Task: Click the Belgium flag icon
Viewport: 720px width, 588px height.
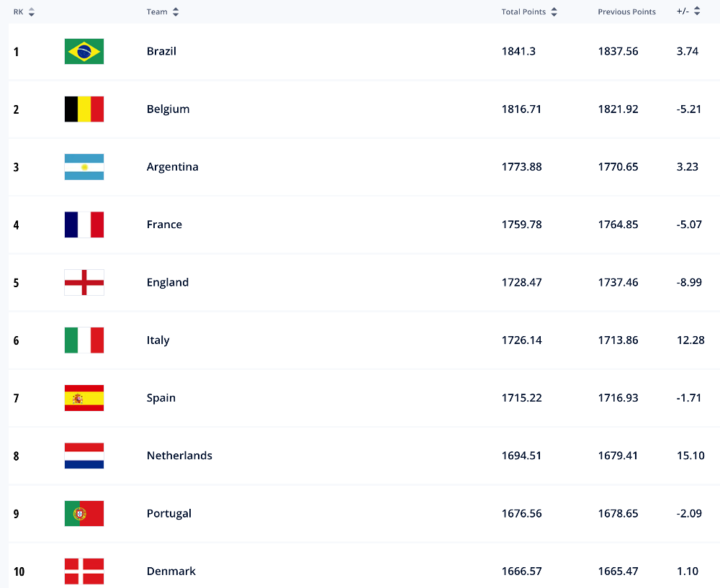Action: pos(84,109)
